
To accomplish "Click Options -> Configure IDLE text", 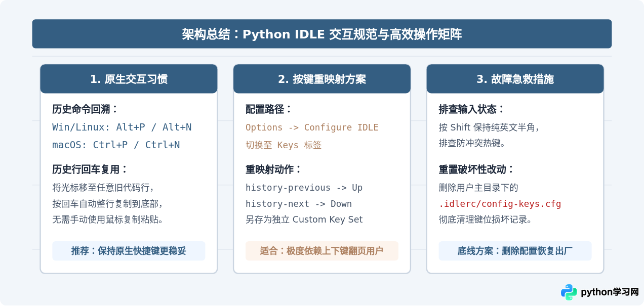I will pyautogui.click(x=312, y=127).
